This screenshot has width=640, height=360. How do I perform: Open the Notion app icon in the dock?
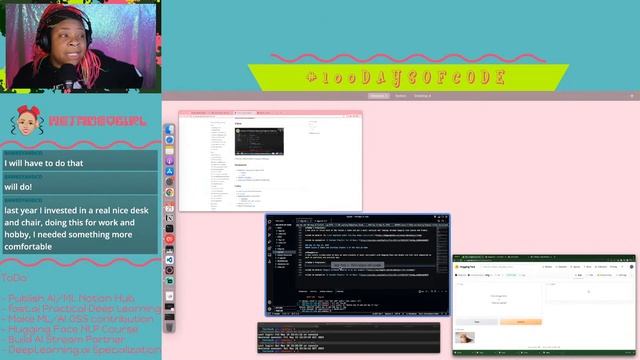coord(169,218)
